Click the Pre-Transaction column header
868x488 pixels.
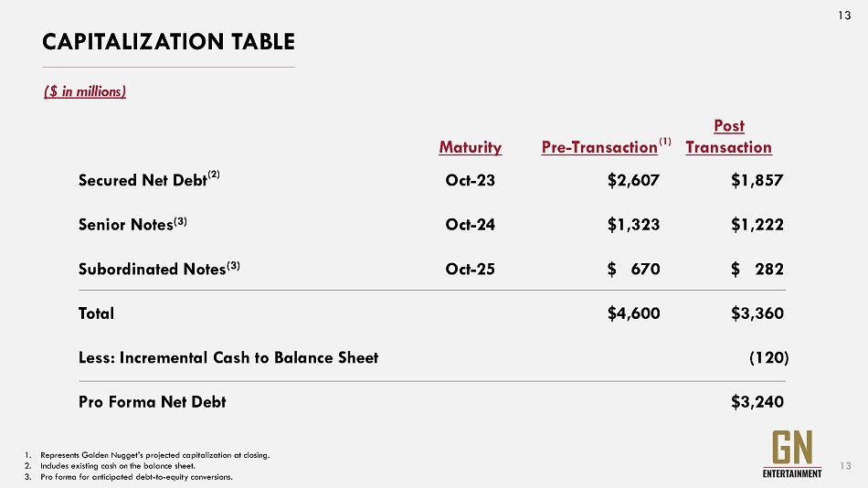click(600, 147)
